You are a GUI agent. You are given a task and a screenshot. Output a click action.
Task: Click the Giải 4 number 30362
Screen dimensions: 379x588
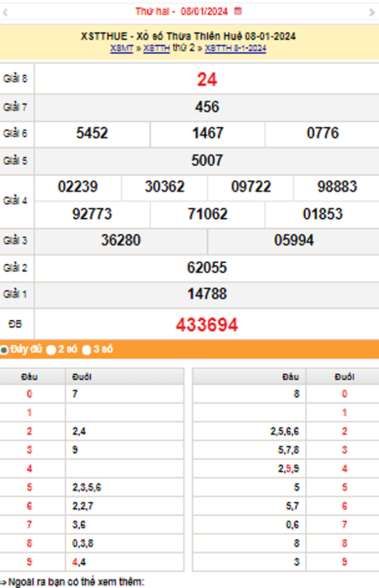(165, 187)
